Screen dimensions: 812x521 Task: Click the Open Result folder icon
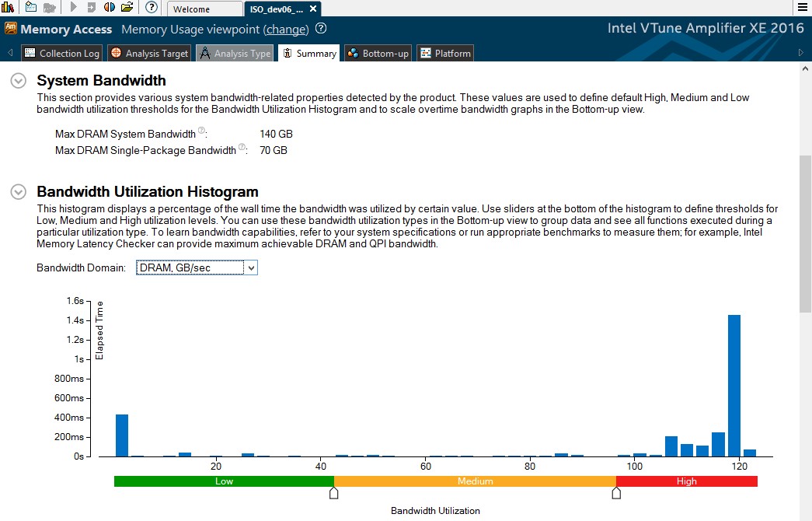[x=127, y=8]
